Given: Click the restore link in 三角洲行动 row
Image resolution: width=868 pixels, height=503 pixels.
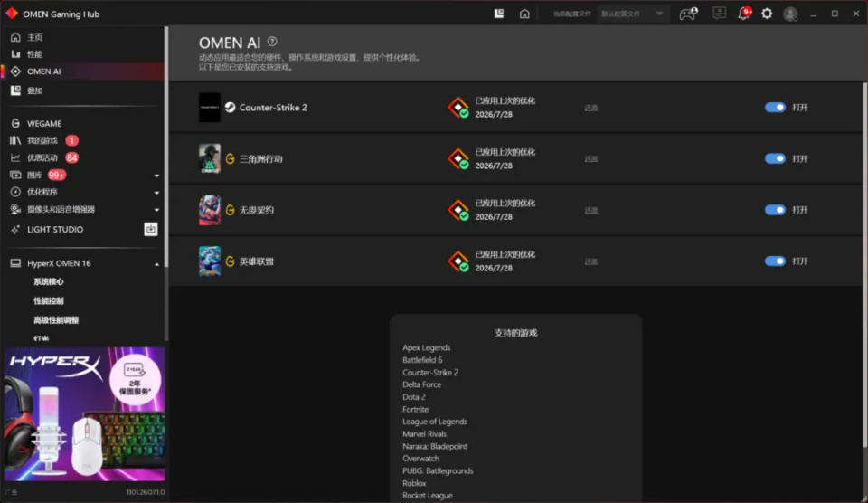Looking at the screenshot, I should 591,159.
